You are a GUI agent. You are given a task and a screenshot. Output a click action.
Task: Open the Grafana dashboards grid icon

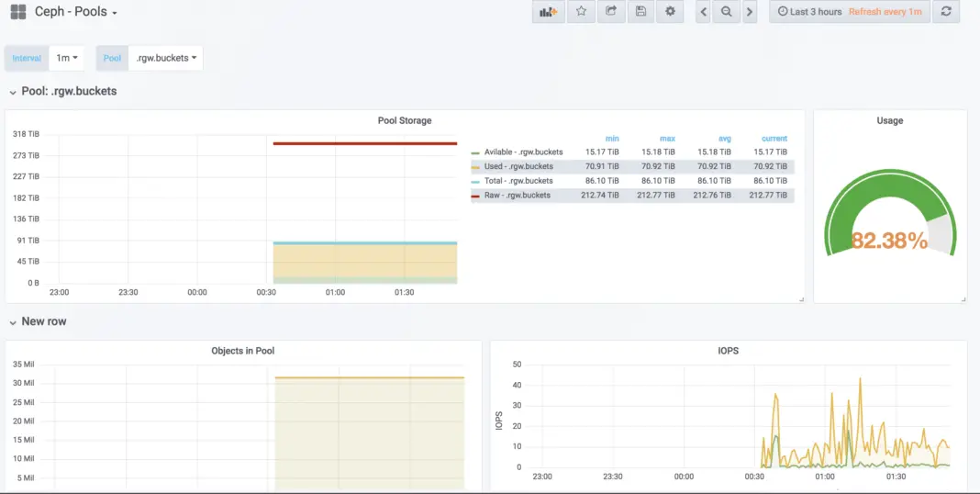[x=18, y=12]
